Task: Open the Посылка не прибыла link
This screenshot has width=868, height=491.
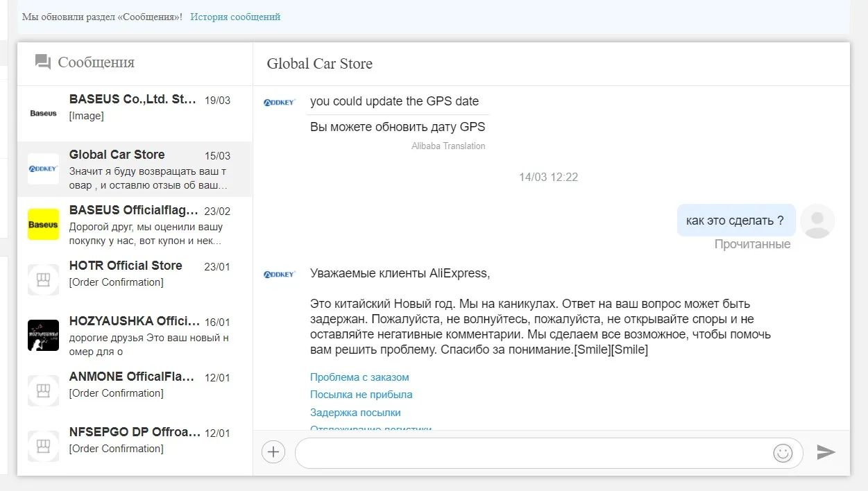Action: 361,395
